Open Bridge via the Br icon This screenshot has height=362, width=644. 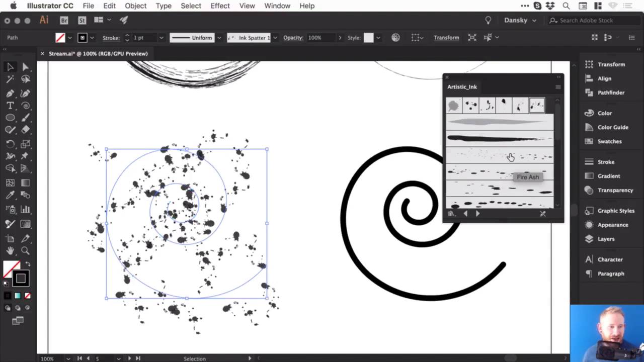click(64, 20)
